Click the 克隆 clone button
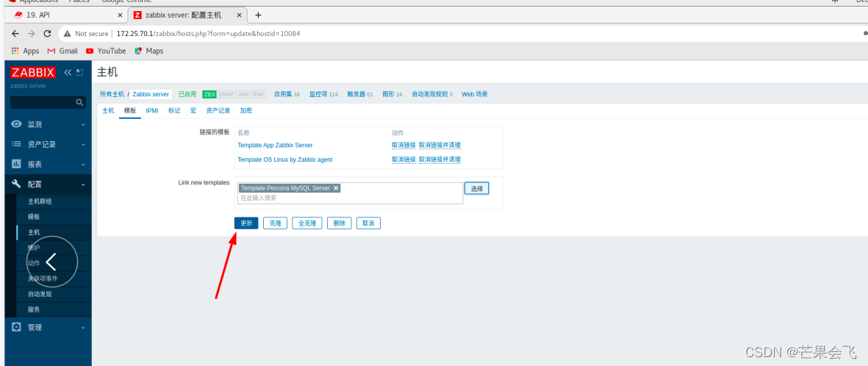This screenshot has height=366, width=868. tap(275, 223)
